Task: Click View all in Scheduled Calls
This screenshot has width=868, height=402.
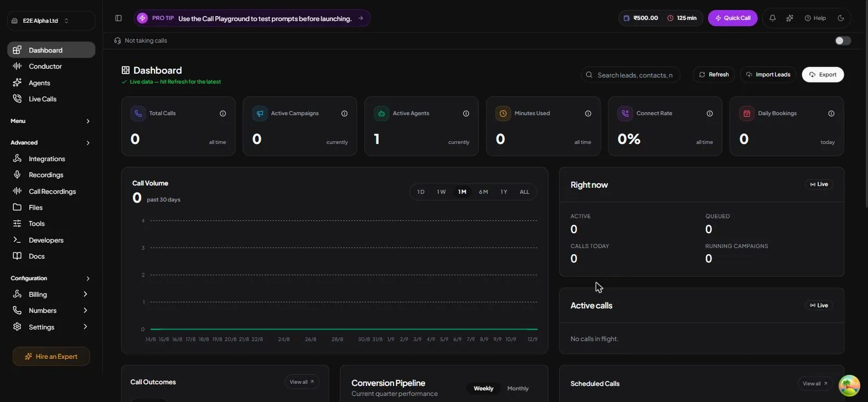Action: (x=815, y=384)
